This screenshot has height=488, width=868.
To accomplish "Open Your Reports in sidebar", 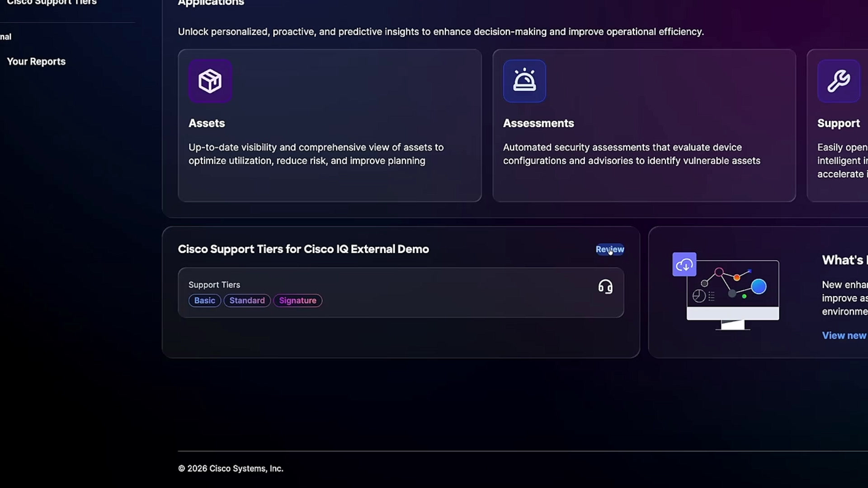I will [36, 61].
